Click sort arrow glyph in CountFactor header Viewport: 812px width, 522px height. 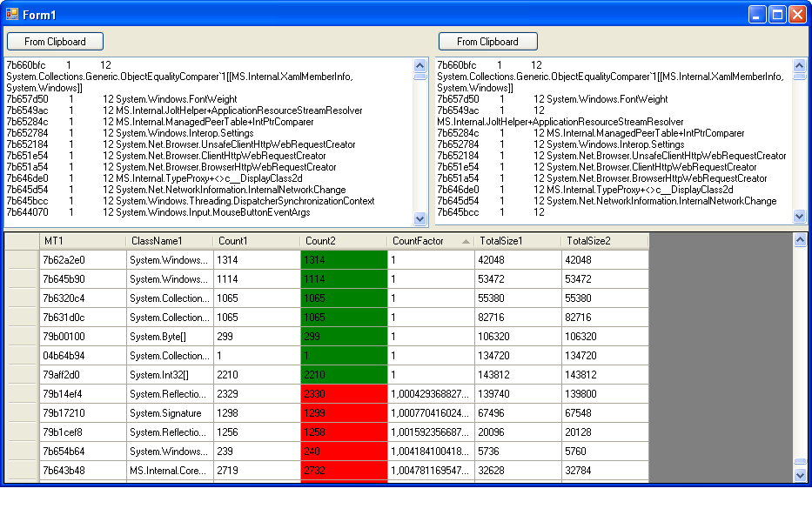tap(466, 241)
